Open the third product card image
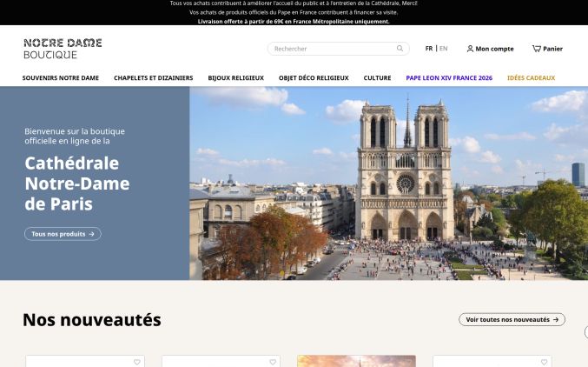Screen dimensions: 588x367 pos(356,361)
